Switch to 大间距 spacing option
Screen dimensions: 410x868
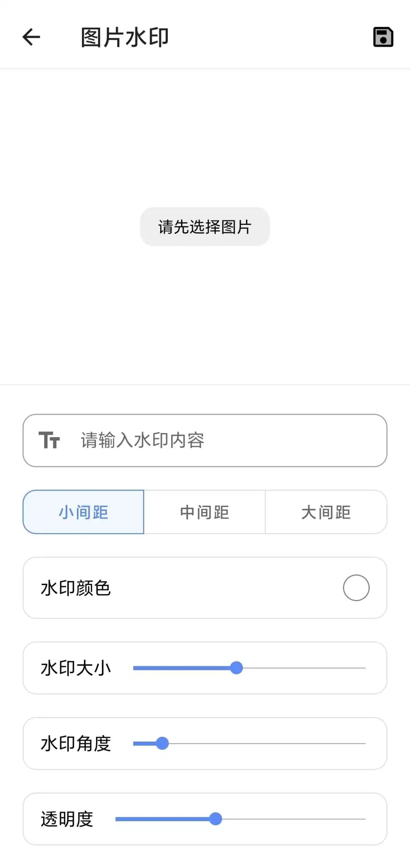coord(326,512)
